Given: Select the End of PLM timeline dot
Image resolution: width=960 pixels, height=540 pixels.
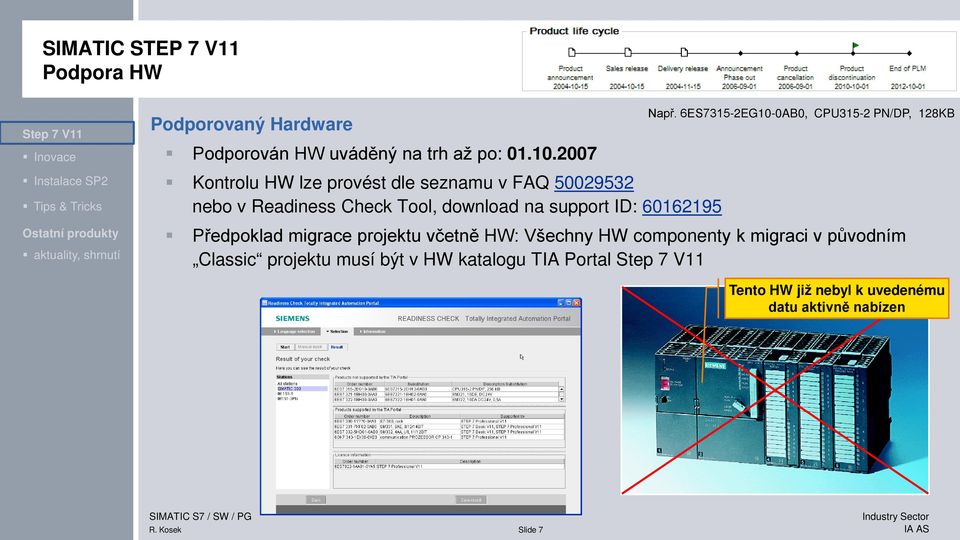Looking at the screenshot, I should coord(909,53).
